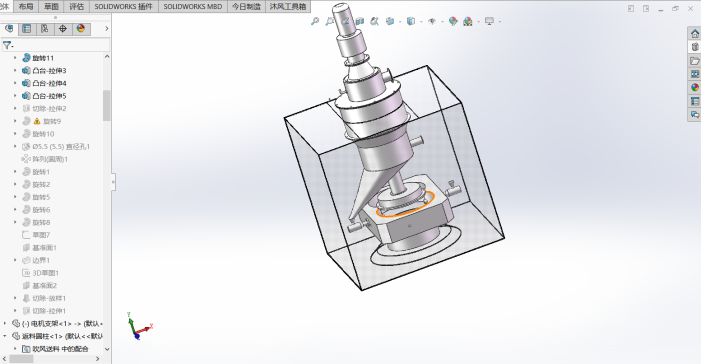Click Zoom to Fit in view toolbar
The height and width of the screenshot is (364, 701).
pyautogui.click(x=315, y=21)
